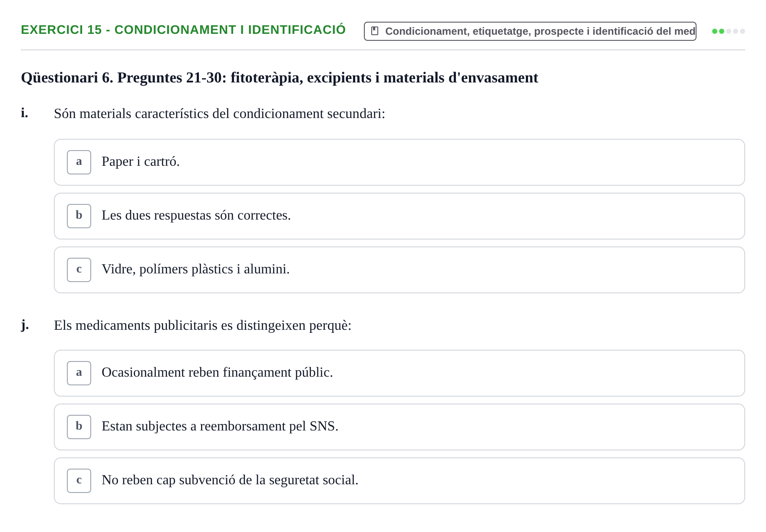Click the progress dots indicator at top right

tap(728, 31)
